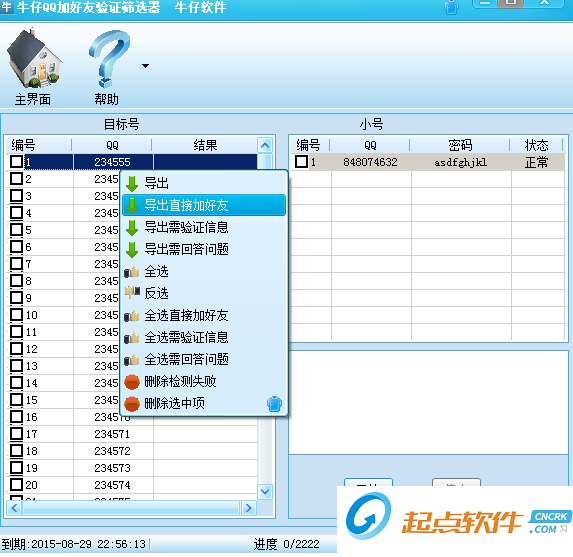Tick the checkbox for target row 1
Image resolution: width=573 pixels, height=557 pixels.
(16, 162)
